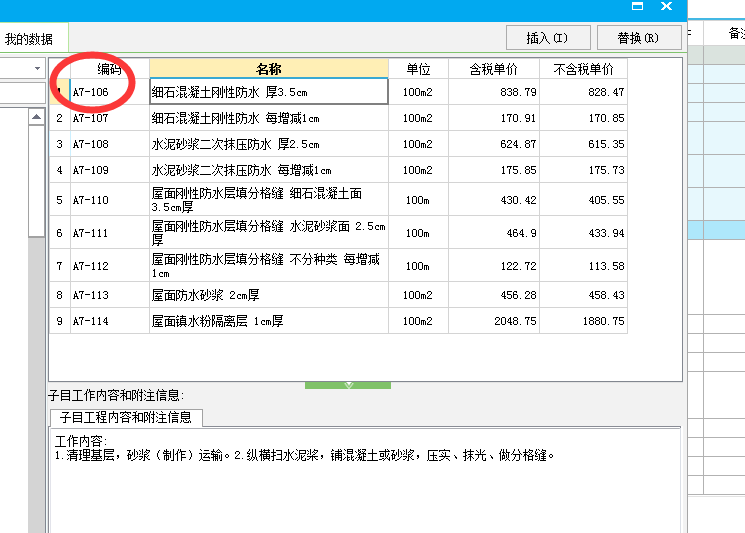Click price 113.58 cell

click(583, 266)
